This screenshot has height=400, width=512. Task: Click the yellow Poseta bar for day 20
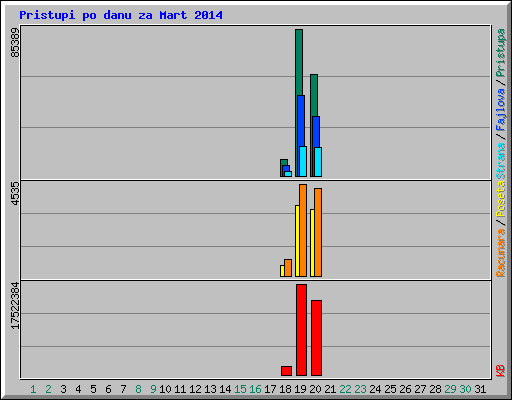[x=312, y=243]
